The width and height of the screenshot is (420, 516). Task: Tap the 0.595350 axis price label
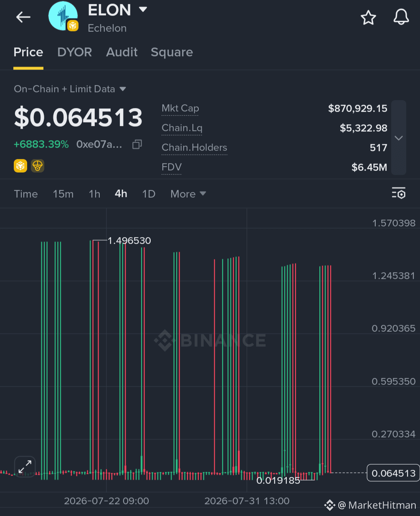(394, 381)
